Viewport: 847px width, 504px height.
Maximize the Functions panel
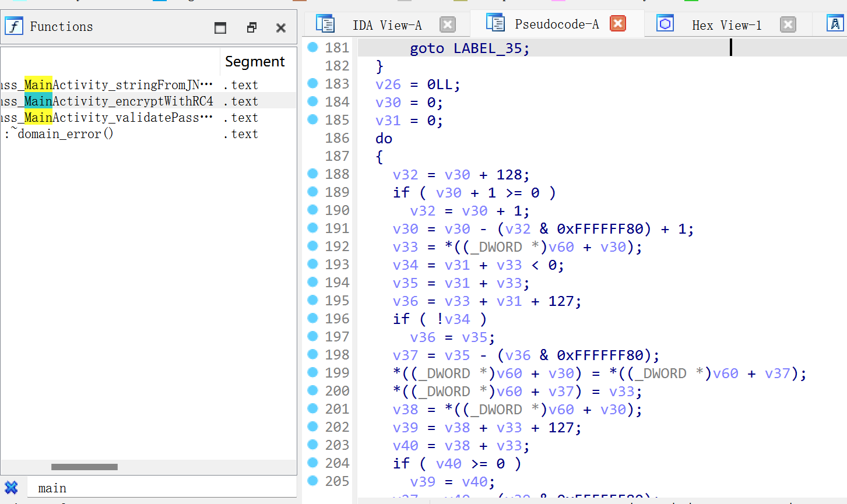(x=220, y=27)
